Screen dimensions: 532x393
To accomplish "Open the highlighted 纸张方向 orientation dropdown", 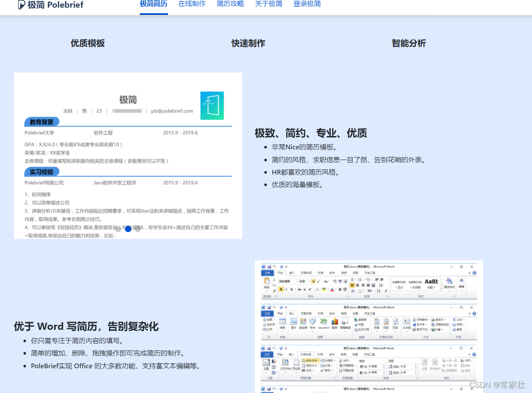I will point(310,361).
